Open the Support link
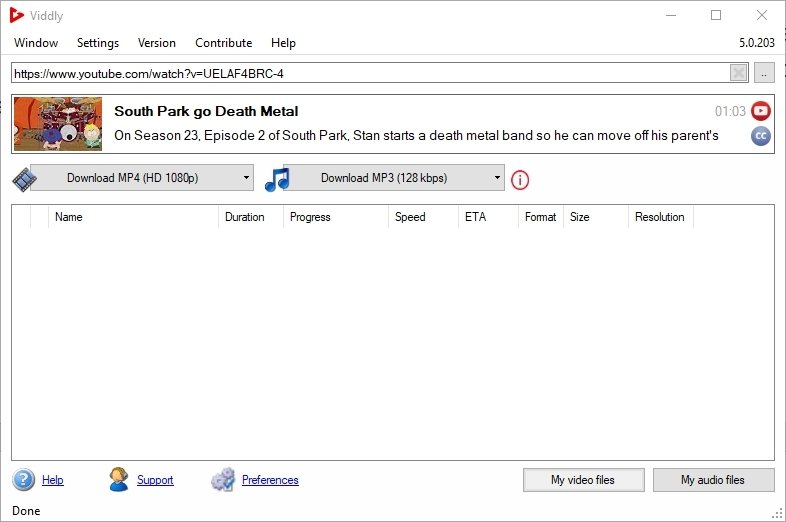 [x=155, y=480]
